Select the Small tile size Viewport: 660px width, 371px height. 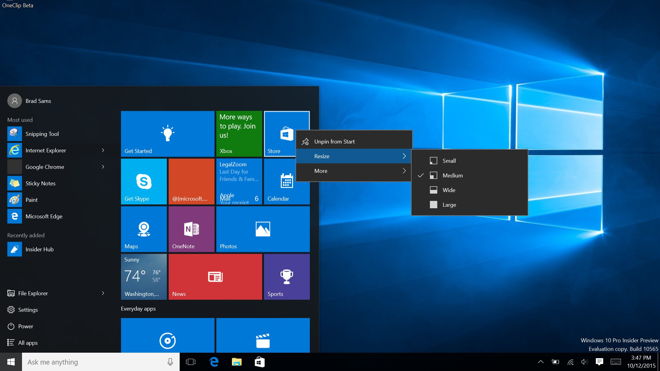click(470, 160)
